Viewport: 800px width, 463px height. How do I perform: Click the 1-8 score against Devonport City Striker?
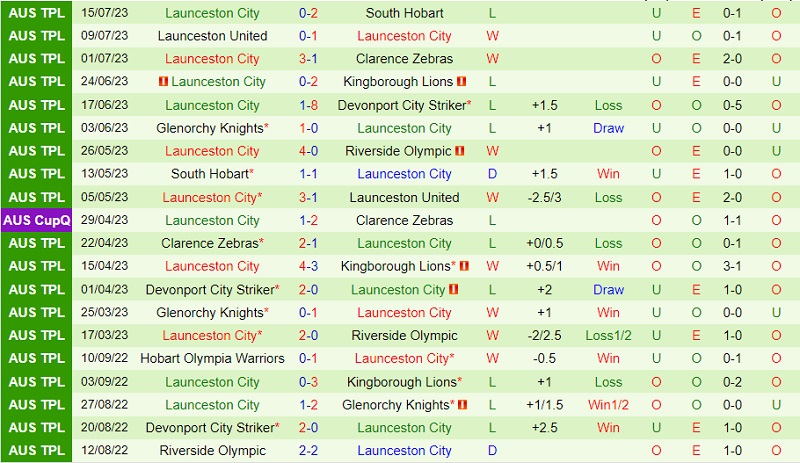[x=309, y=105]
